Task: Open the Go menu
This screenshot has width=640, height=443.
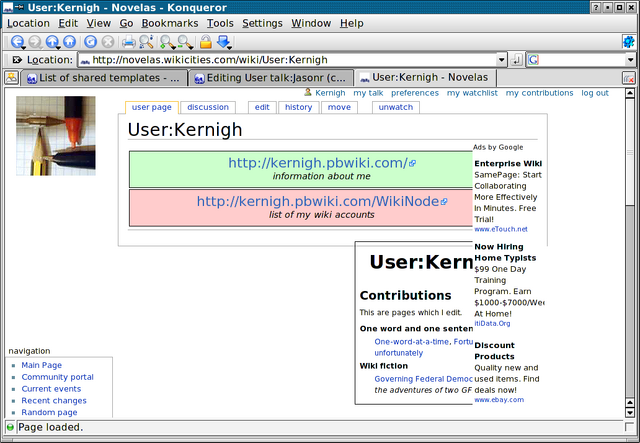Action: (126, 23)
